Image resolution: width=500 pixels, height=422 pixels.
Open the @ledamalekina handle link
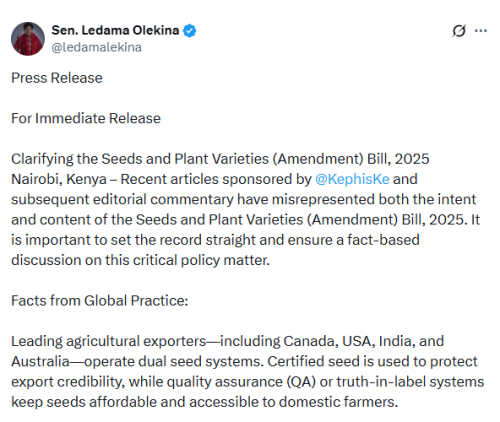[96, 47]
